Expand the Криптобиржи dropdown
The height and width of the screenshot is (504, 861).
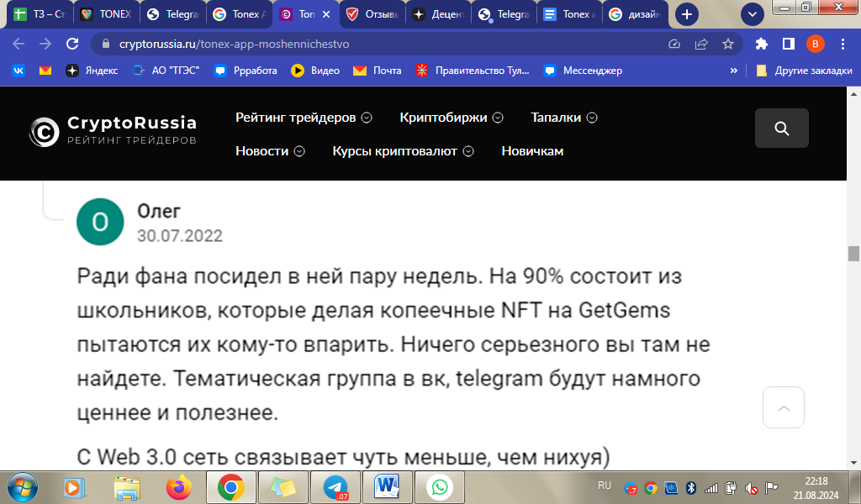[x=452, y=118]
